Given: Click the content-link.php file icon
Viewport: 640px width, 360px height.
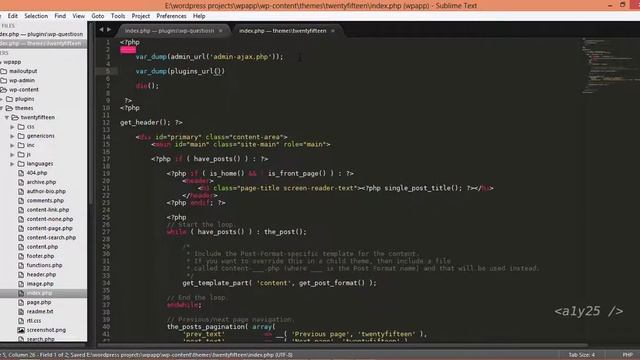Looking at the screenshot, I should [21, 210].
